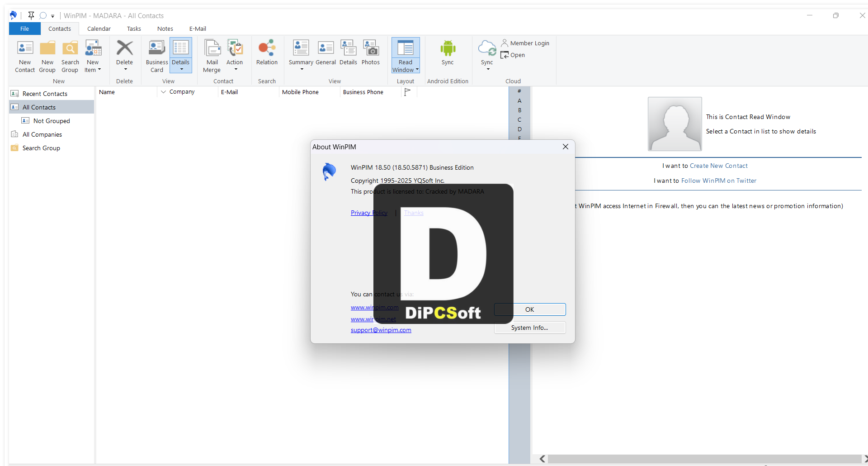This screenshot has width=868, height=466.
Task: Sort by the Company column header
Action: [x=188, y=92]
